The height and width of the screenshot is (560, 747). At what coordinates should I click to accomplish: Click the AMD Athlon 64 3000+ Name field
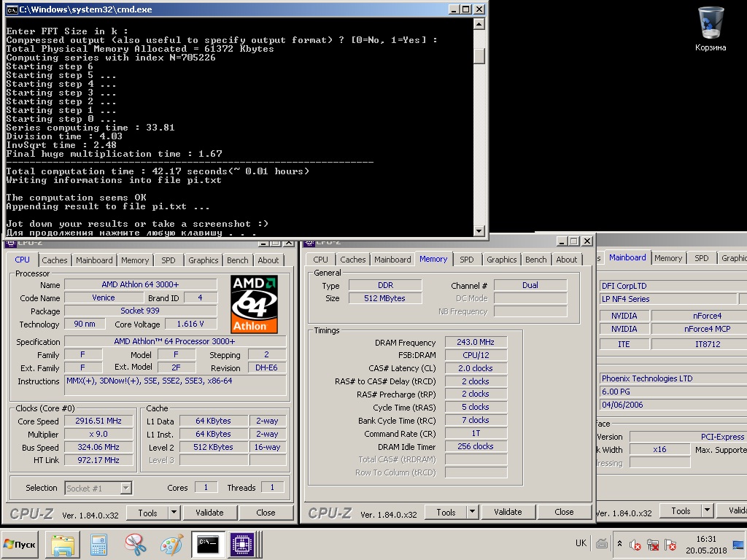pyautogui.click(x=141, y=285)
